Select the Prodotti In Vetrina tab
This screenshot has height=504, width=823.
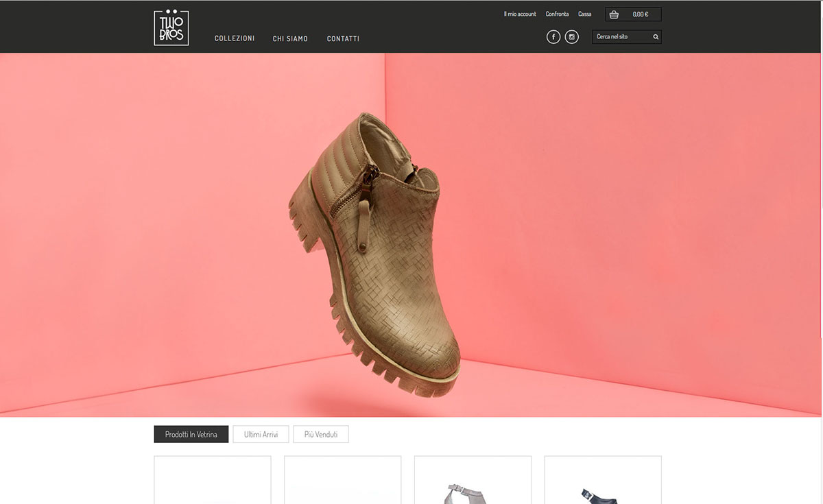(x=191, y=434)
